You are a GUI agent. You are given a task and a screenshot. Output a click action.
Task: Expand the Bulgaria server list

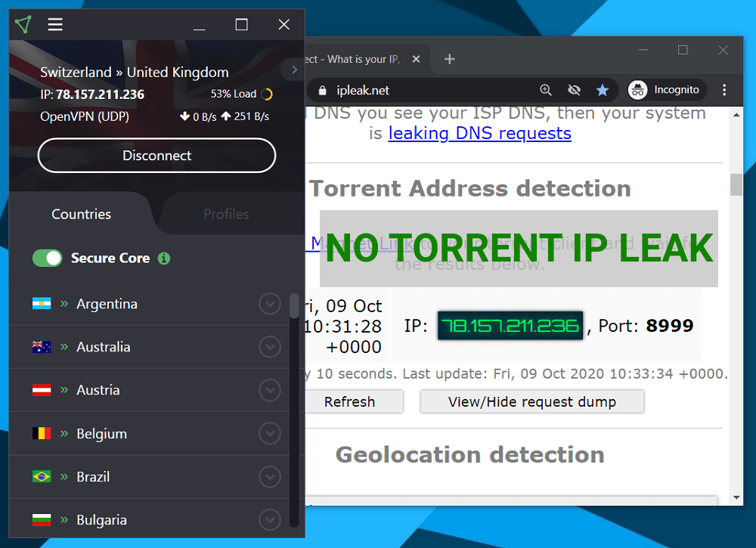coord(270,520)
